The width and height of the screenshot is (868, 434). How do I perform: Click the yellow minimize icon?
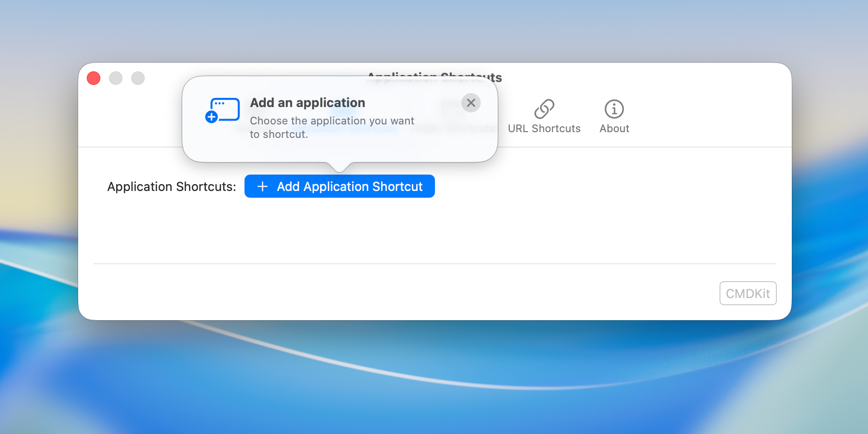[x=116, y=78]
